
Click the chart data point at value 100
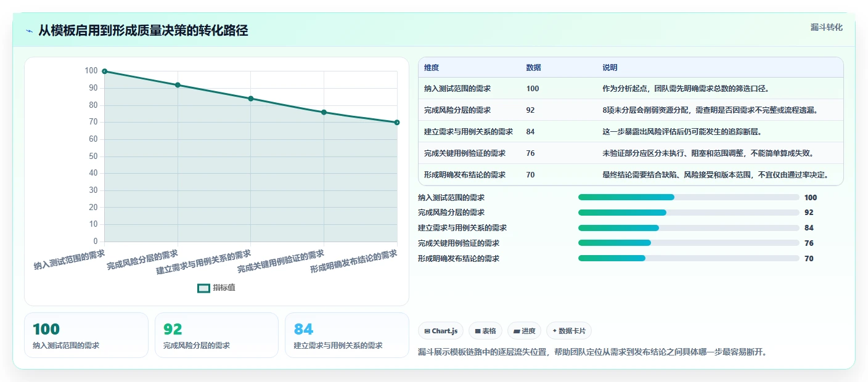coord(105,71)
